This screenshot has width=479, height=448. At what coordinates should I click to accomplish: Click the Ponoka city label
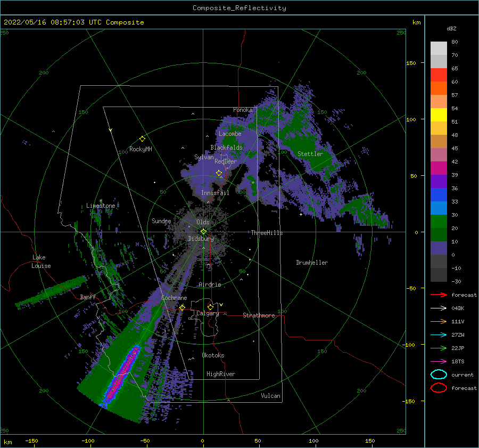243,110
